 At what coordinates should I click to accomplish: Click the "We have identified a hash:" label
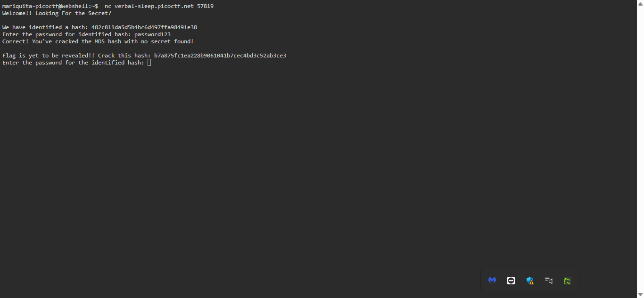click(x=45, y=27)
